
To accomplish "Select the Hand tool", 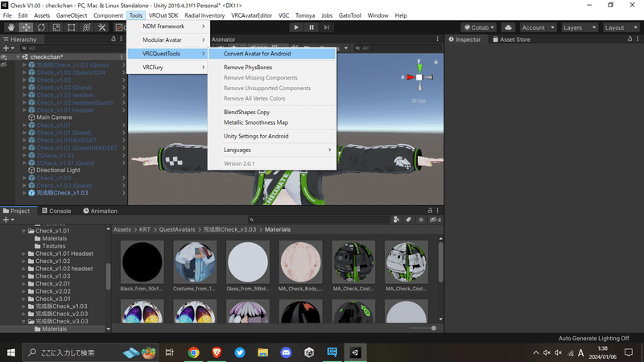I will click(x=10, y=27).
